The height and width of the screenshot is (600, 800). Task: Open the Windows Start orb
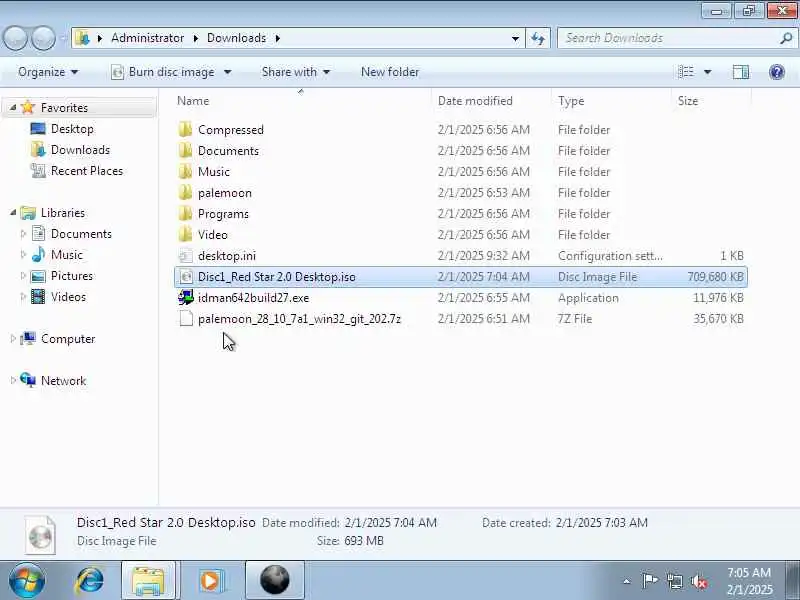(x=27, y=581)
